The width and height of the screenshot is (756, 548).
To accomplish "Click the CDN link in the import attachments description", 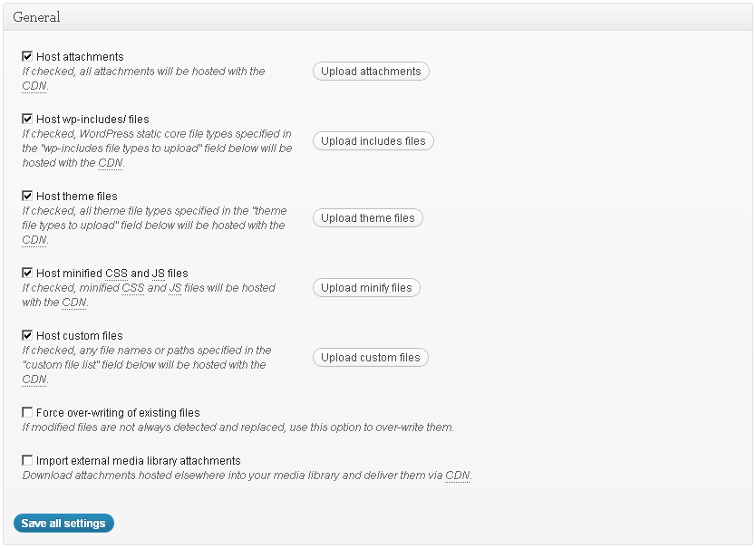I will point(460,475).
